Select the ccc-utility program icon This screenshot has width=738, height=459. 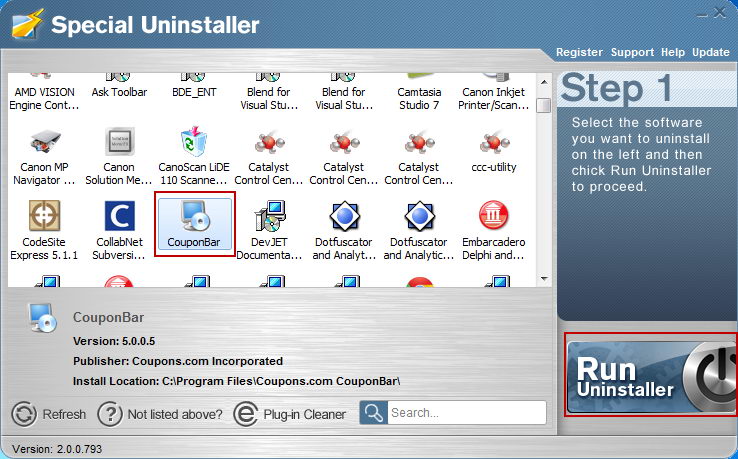point(494,143)
